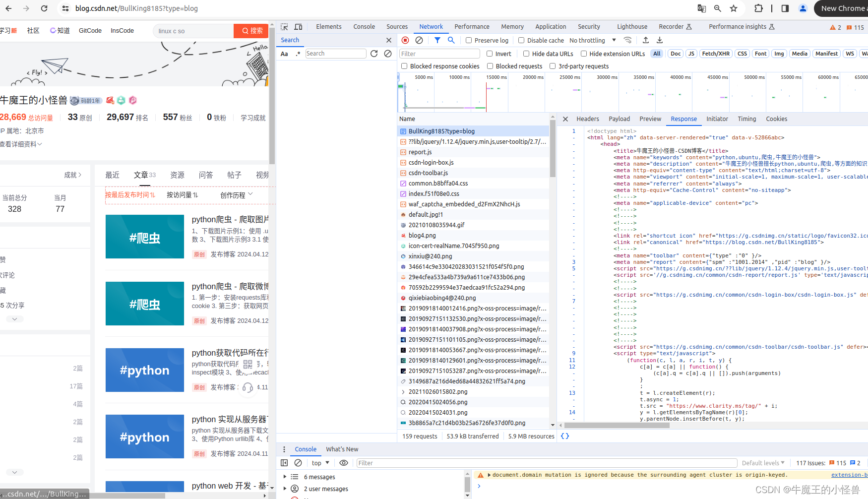This screenshot has height=499, width=868.
Task: Filter requests by Fetch/XHR
Action: click(716, 54)
